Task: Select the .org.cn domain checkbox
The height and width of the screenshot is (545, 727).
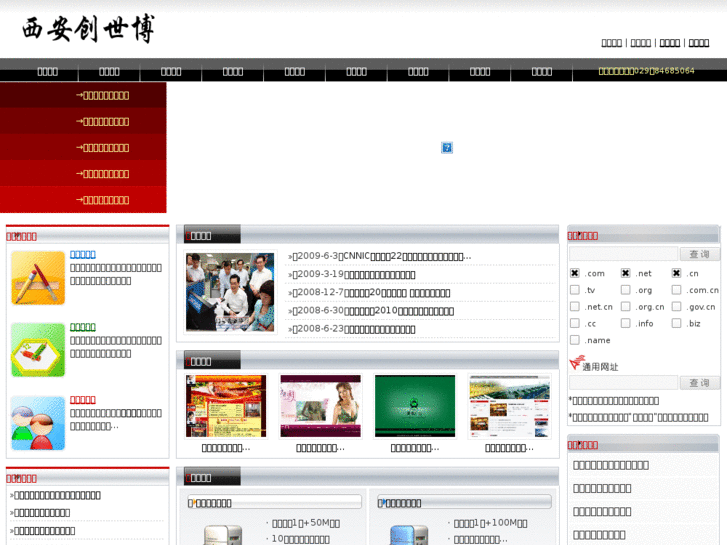Action: point(625,307)
